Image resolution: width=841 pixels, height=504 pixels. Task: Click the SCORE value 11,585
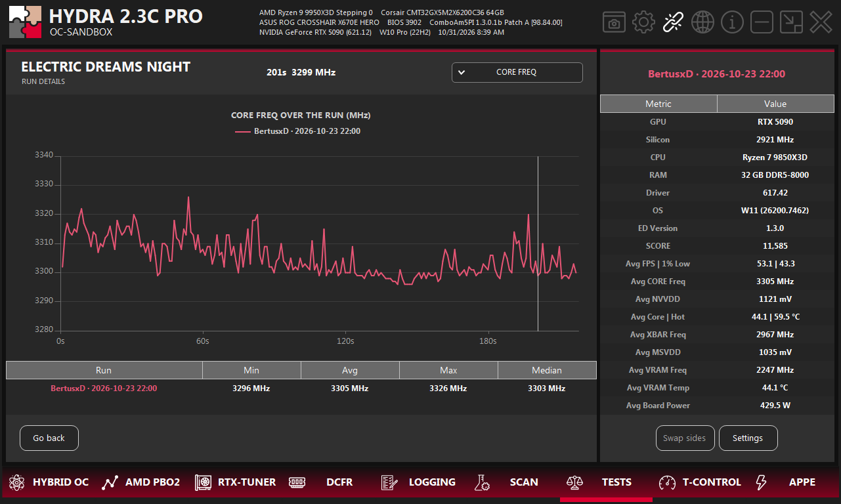[x=775, y=246]
